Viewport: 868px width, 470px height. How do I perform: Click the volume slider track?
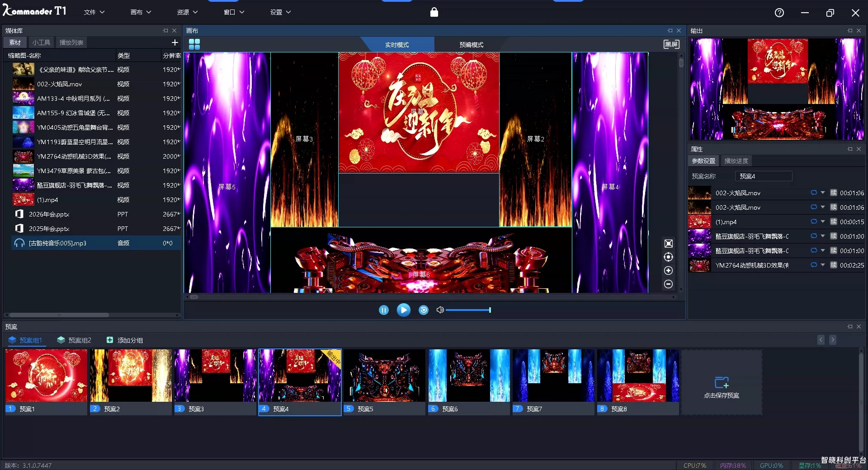click(x=467, y=310)
